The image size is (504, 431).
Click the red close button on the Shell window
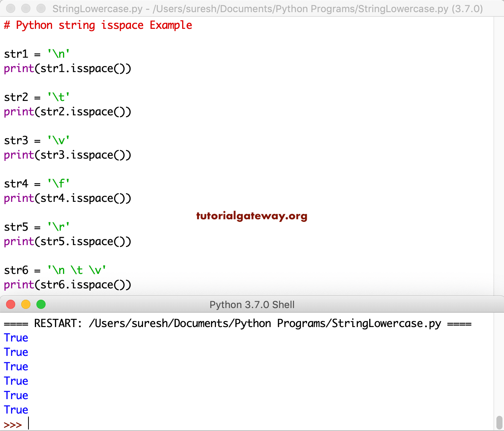coord(11,304)
